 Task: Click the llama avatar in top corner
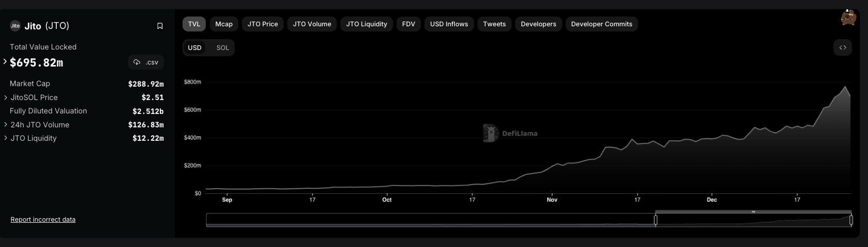pos(848,17)
